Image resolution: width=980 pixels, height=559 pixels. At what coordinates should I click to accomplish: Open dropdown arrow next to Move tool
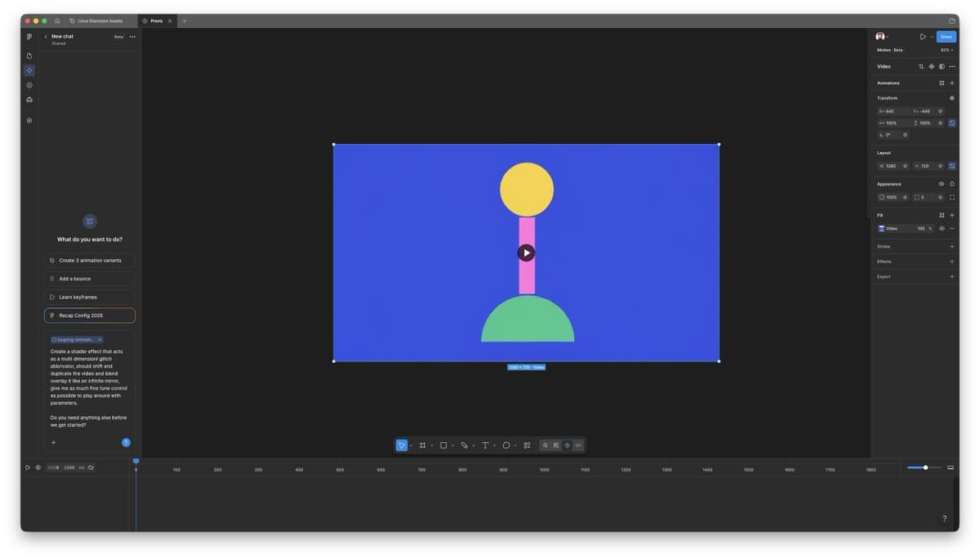411,446
